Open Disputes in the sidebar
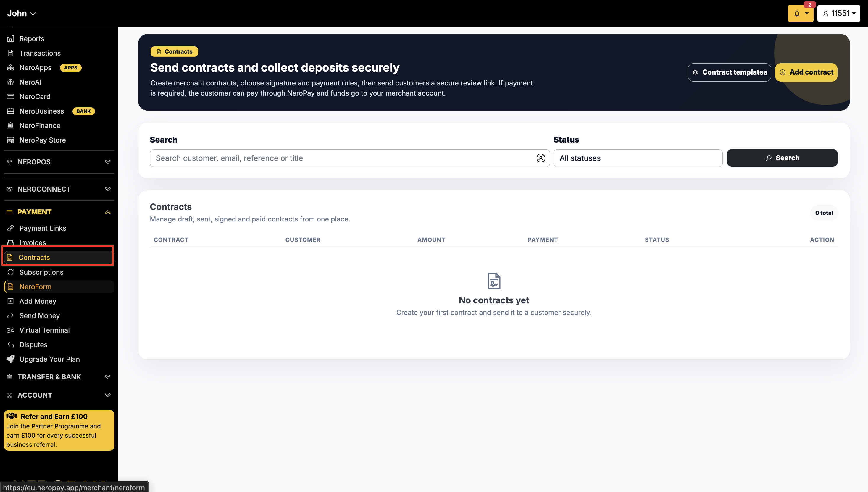This screenshot has width=868, height=492. [x=33, y=345]
